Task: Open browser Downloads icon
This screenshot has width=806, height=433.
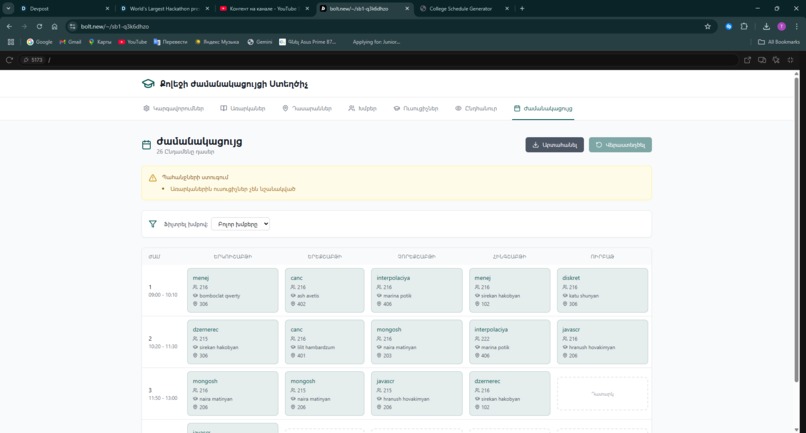Action: pos(766,26)
